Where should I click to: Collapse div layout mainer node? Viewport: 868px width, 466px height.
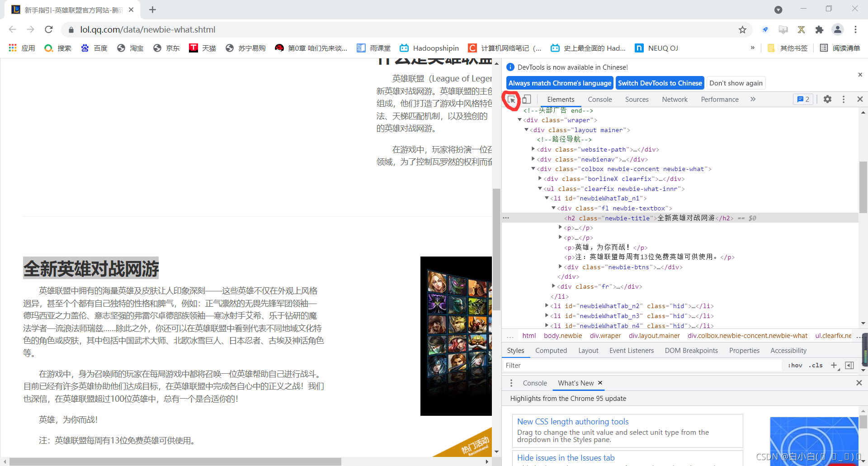tap(526, 130)
